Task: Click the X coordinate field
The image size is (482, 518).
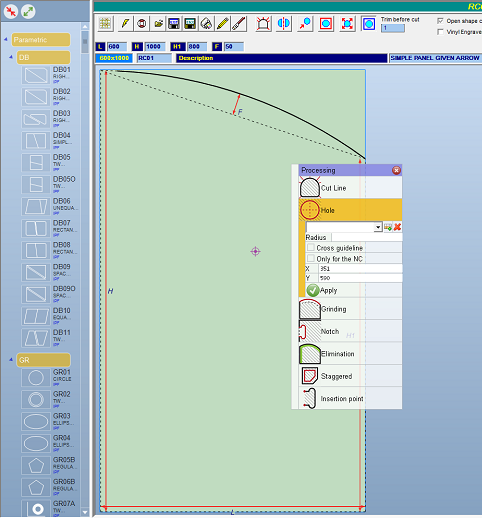Action: (360, 269)
